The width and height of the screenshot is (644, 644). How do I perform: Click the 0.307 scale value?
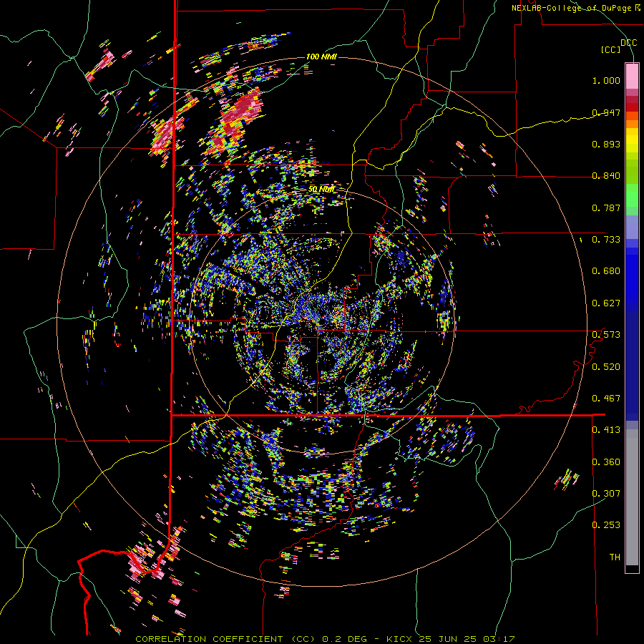(x=606, y=494)
